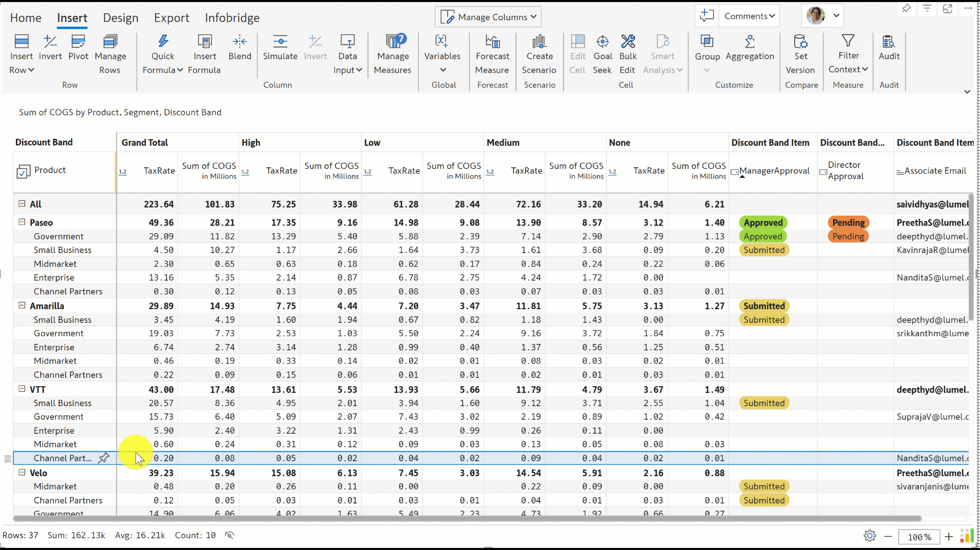
Task: Open the Export tab
Action: [171, 18]
